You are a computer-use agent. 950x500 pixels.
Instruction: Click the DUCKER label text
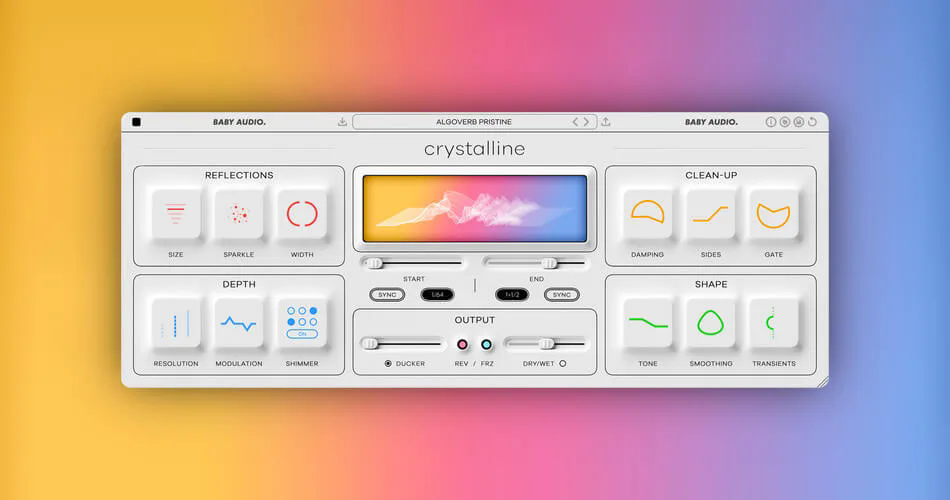coord(410,364)
